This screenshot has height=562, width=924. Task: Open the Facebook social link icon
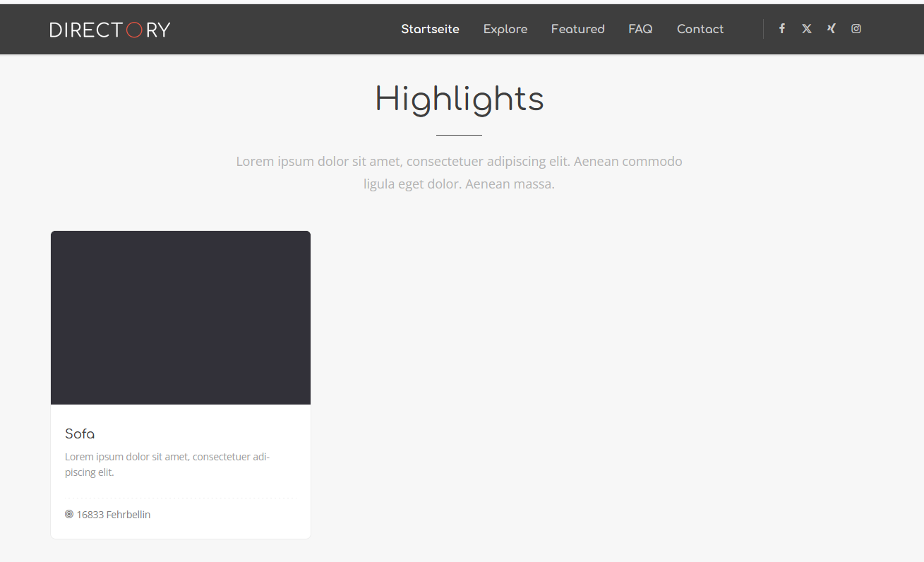[x=782, y=29]
